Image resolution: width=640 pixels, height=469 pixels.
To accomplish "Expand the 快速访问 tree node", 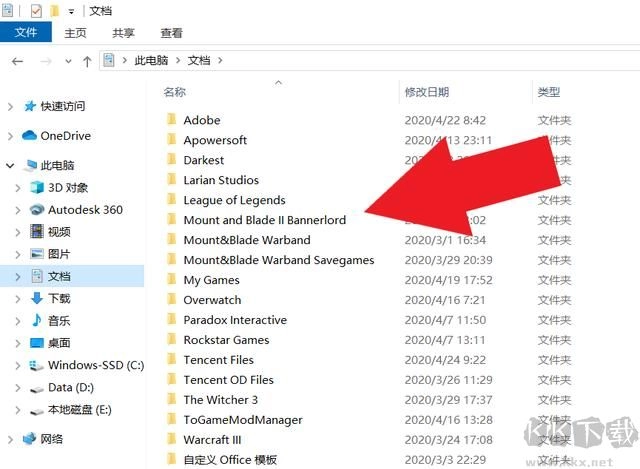I will [10, 106].
